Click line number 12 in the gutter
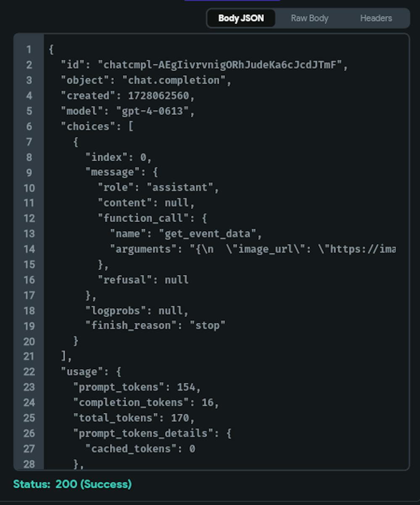Image resolution: width=420 pixels, height=505 pixels. coord(29,218)
